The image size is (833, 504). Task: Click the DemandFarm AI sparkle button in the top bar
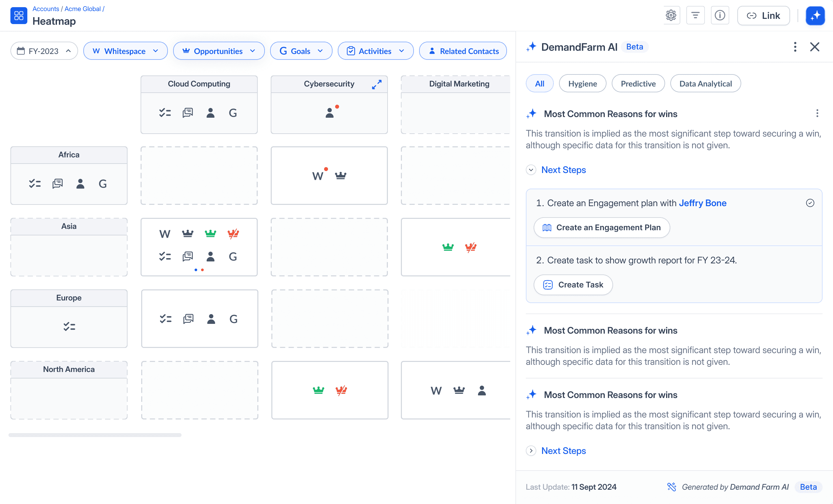click(x=815, y=16)
